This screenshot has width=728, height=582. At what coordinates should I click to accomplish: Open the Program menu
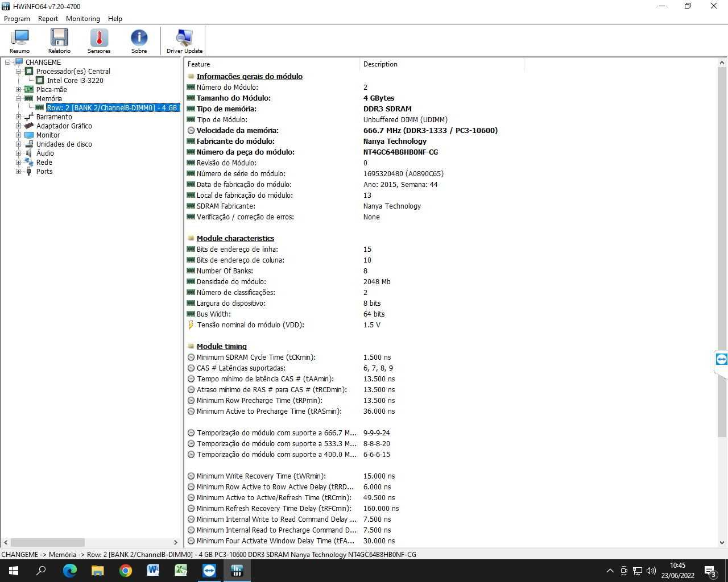17,19
